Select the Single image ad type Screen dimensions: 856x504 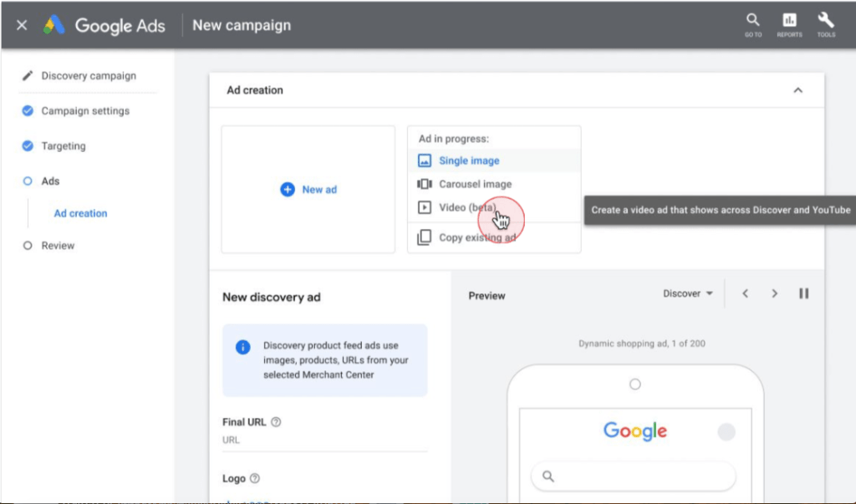click(469, 160)
